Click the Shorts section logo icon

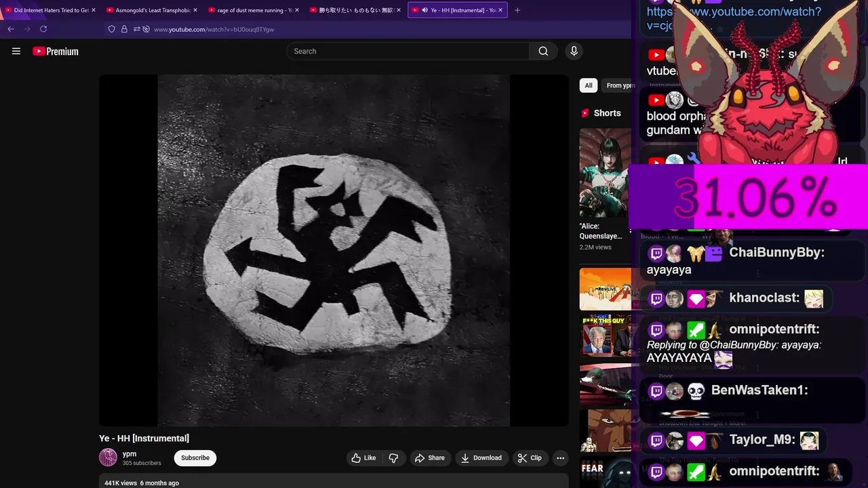(585, 113)
